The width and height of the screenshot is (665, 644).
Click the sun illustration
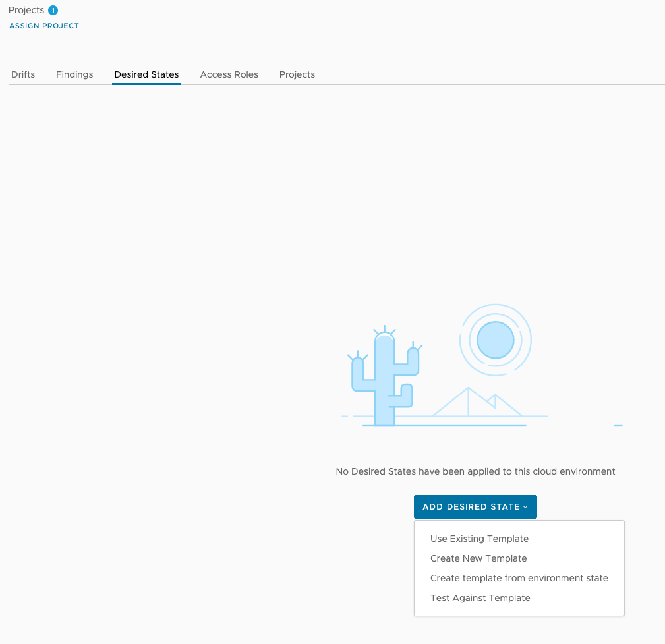[496, 340]
